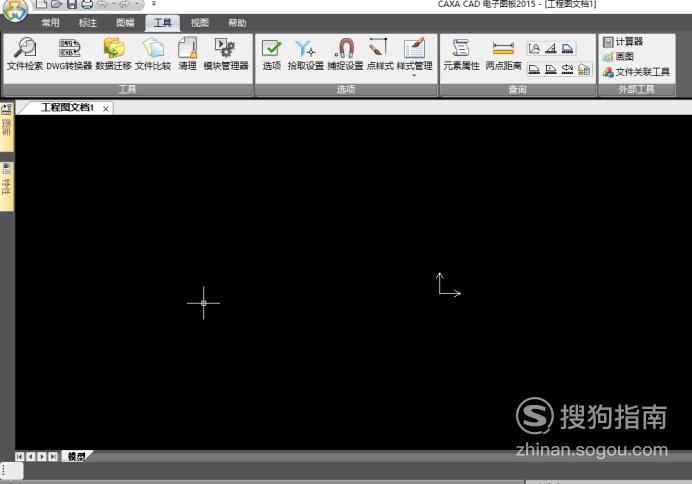The image size is (692, 484).
Task: Click the CAXA application menu button
Action: point(15,9)
